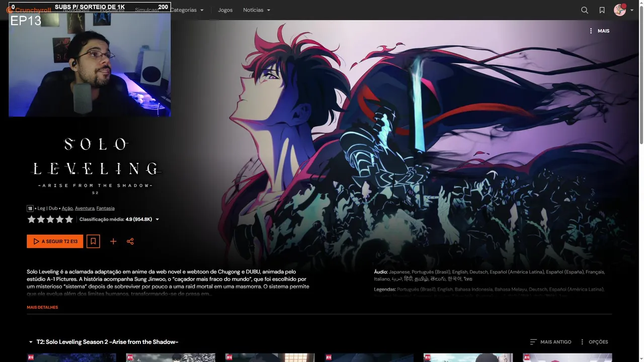Expand the average rating details caret
The width and height of the screenshot is (644, 362).
[157, 219]
